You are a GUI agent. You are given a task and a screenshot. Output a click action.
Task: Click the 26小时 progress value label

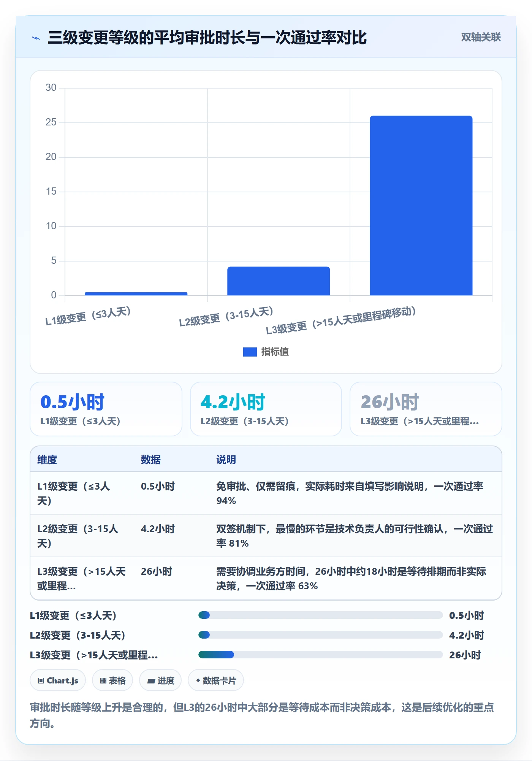[x=465, y=655]
